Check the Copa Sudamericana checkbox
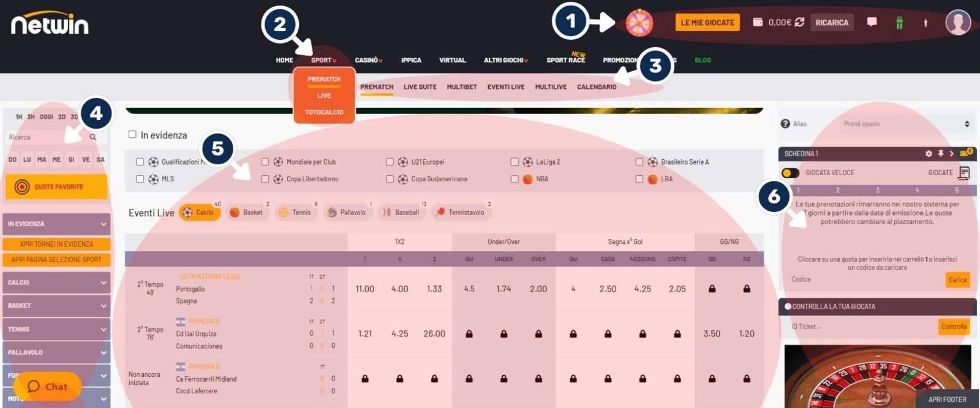This screenshot has width=980, height=408. 390,179
